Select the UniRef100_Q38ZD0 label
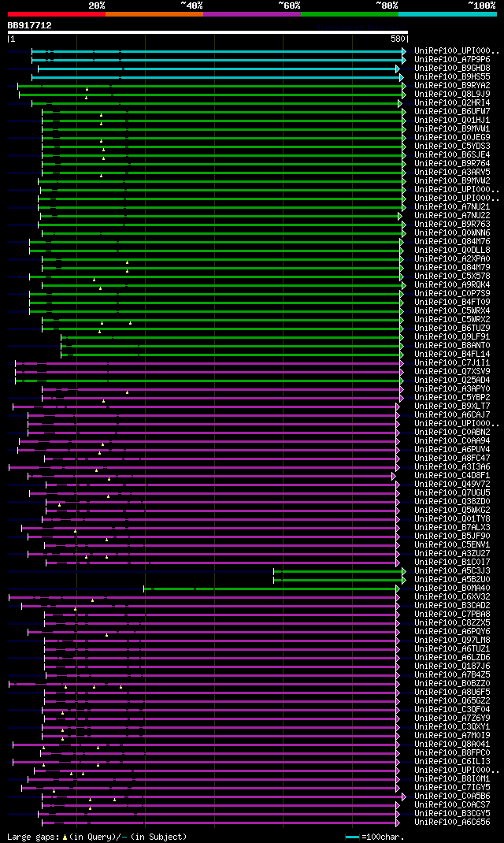Image resolution: width=504 pixels, height=843 pixels. 452,502
